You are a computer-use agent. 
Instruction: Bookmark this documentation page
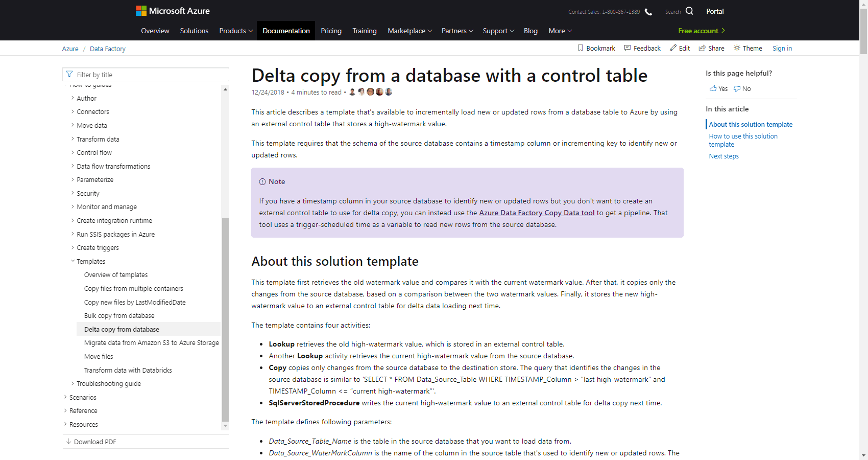pyautogui.click(x=596, y=48)
